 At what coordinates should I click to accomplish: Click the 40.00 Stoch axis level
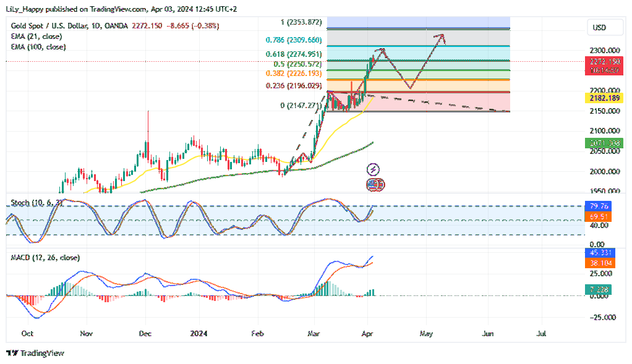click(599, 226)
